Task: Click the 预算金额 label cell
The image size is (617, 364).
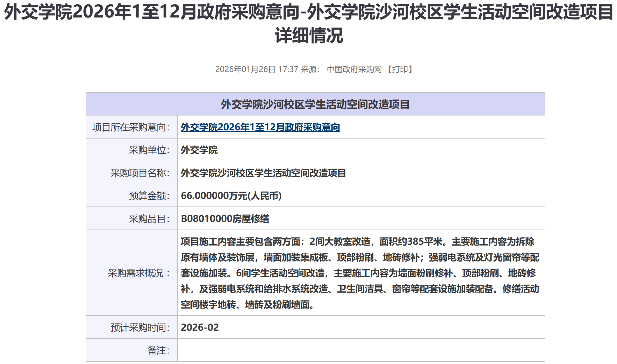Action: pyautogui.click(x=149, y=196)
